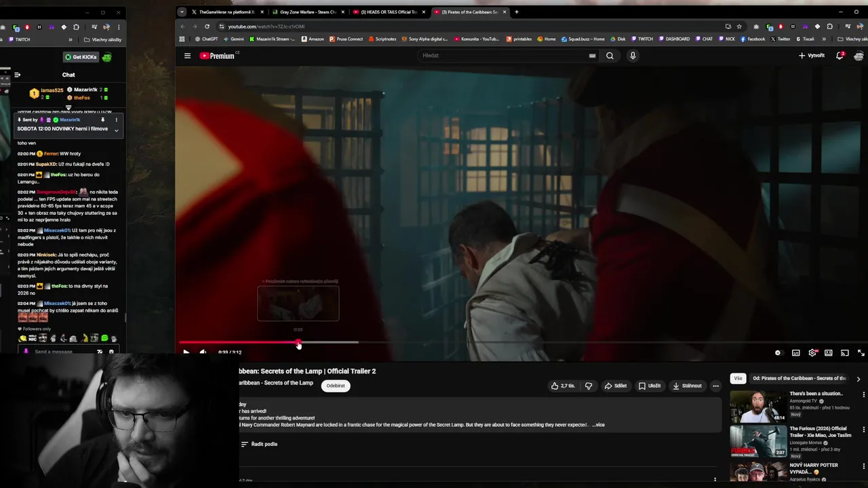Go to the YouTube Premium home logo
Image resolution: width=868 pixels, height=488 pixels.
click(217, 56)
